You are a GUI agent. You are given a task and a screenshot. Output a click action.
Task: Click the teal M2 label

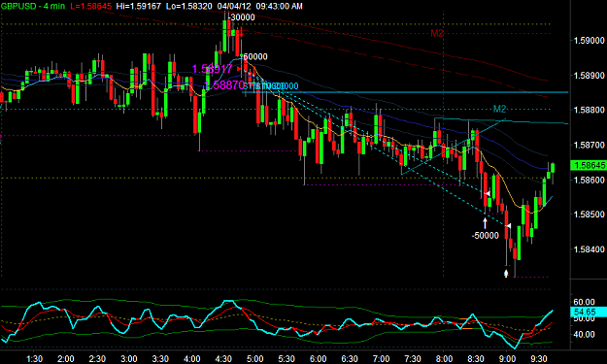point(499,109)
